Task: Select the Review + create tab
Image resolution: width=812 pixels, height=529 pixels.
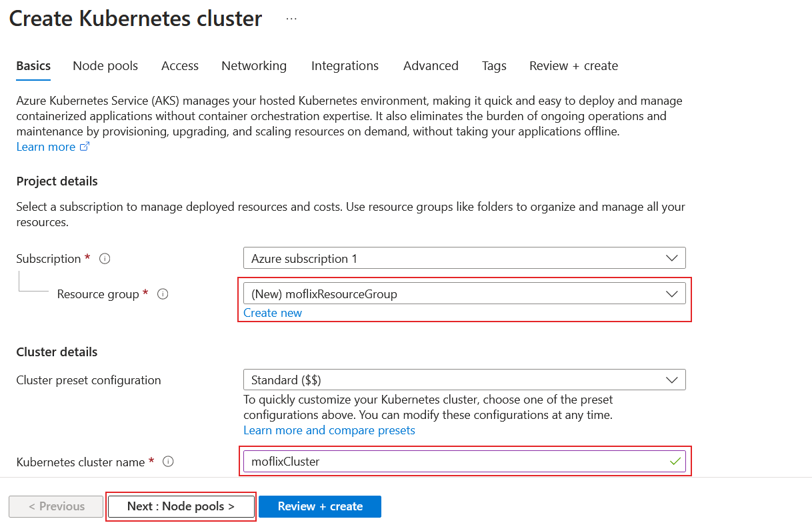Action: pos(573,65)
